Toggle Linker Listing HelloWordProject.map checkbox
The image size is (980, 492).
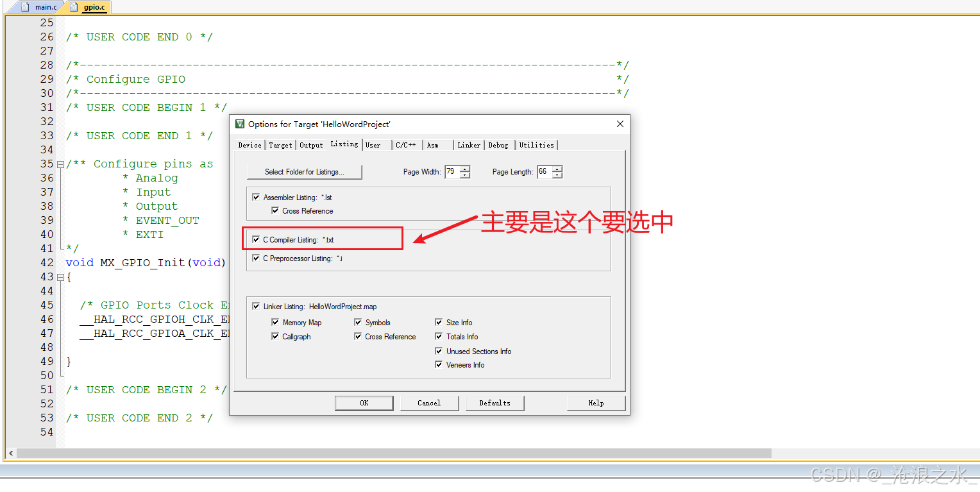[x=257, y=307]
